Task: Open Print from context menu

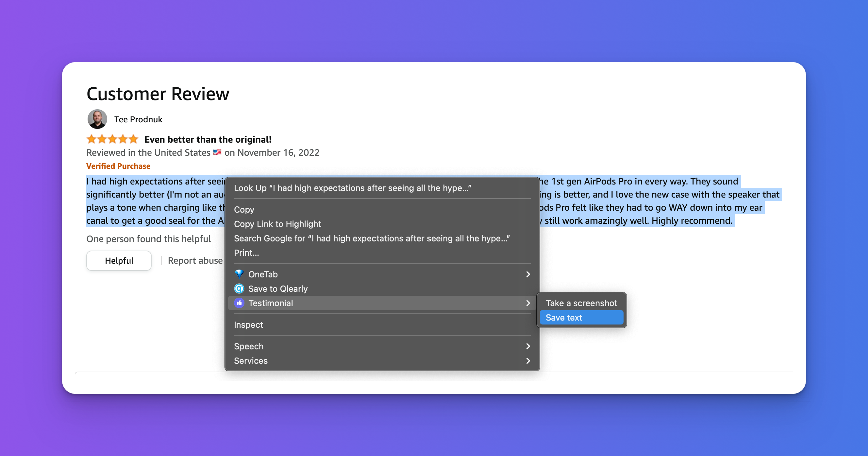Action: coord(246,253)
